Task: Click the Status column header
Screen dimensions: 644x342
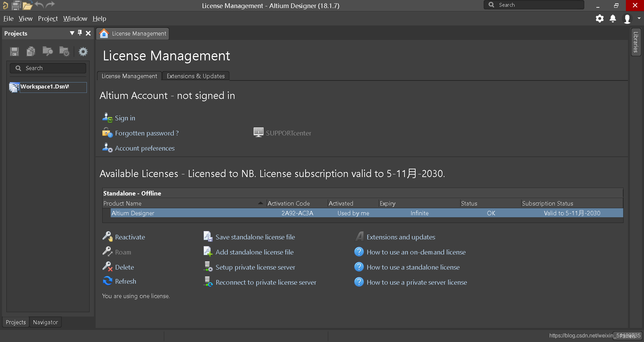Action: pyautogui.click(x=490, y=203)
